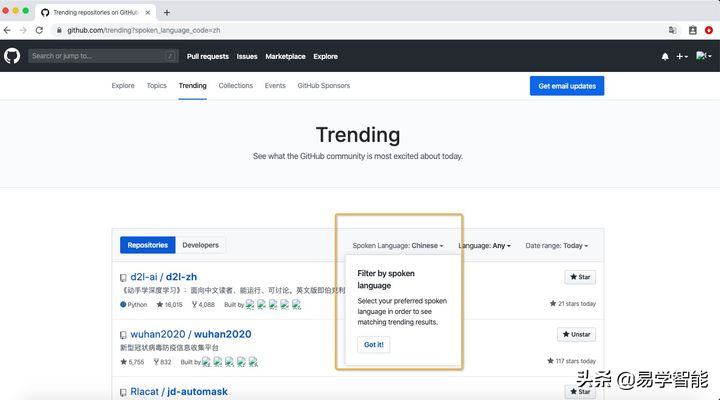The image size is (720, 400).
Task: Click '117 stars today' text
Action: coord(571,361)
